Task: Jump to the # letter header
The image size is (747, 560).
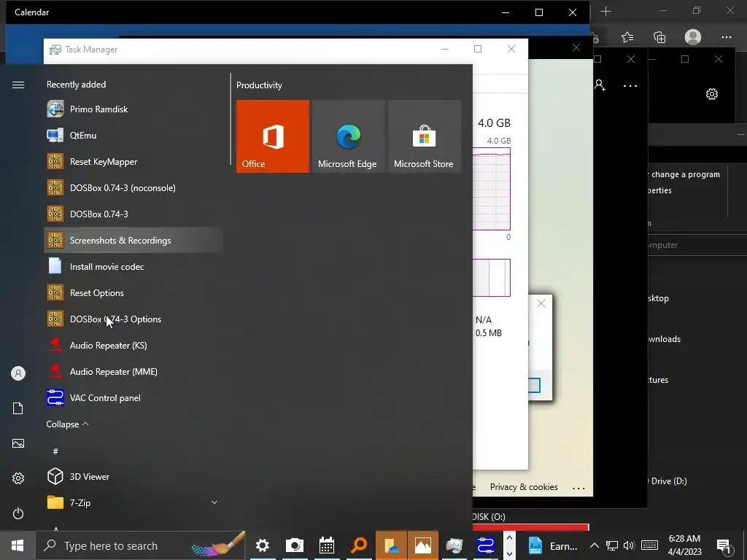Action: 55,451
